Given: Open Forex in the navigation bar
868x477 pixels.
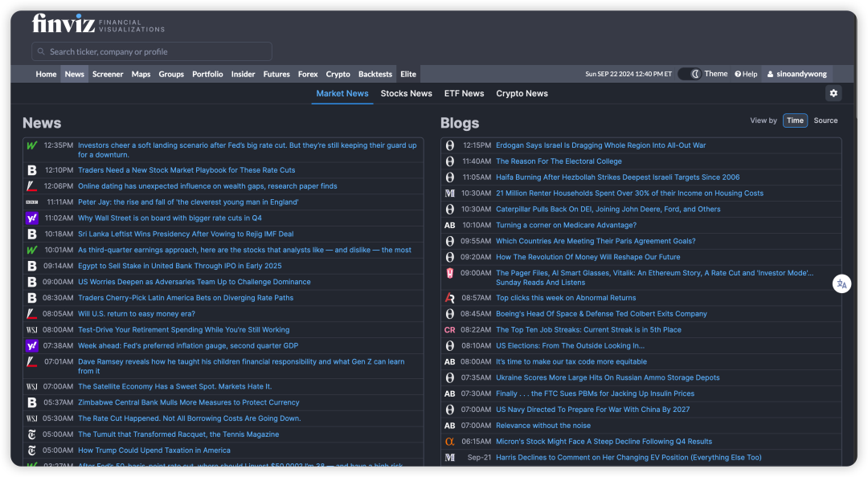Looking at the screenshot, I should [x=308, y=74].
